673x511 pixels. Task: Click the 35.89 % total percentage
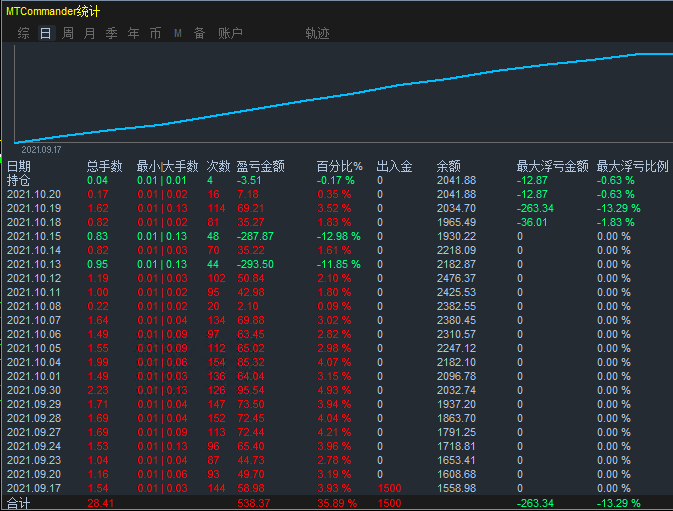[337, 503]
